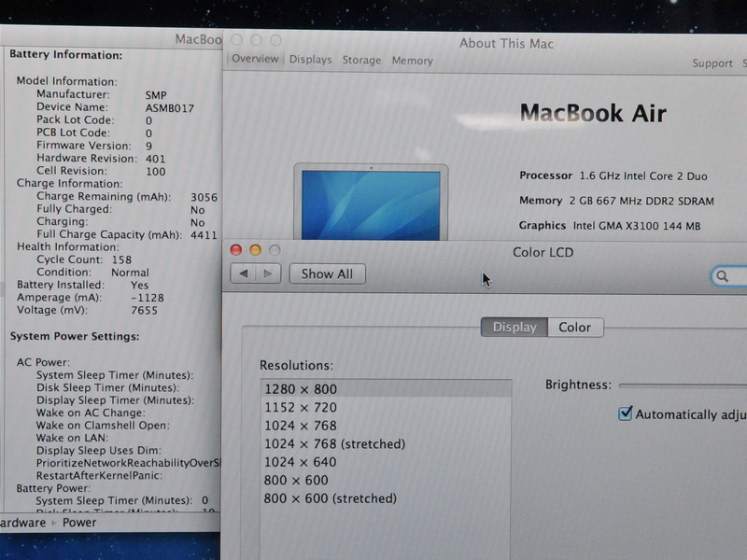The width and height of the screenshot is (747, 560).
Task: Click the Show All button
Action: coord(328,273)
